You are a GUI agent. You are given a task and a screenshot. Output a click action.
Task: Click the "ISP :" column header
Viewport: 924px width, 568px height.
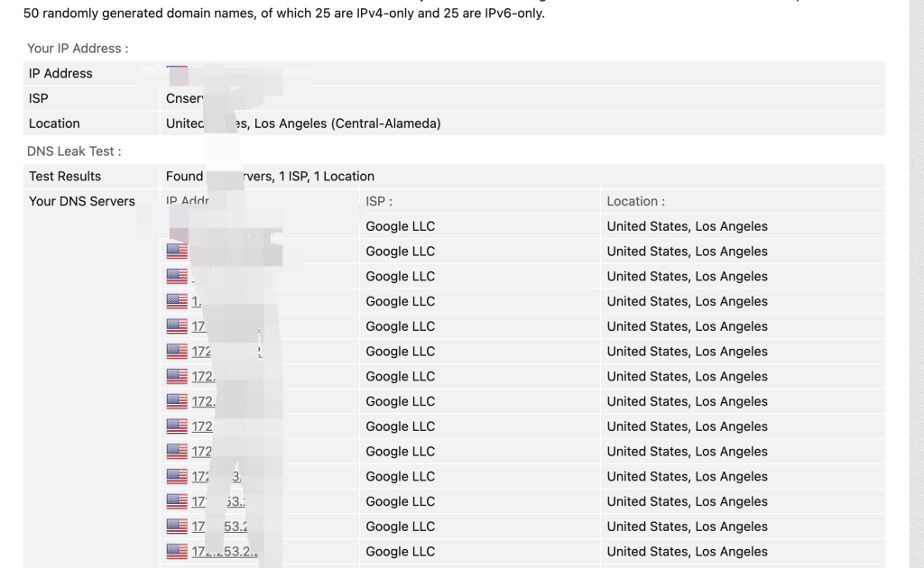(x=379, y=201)
